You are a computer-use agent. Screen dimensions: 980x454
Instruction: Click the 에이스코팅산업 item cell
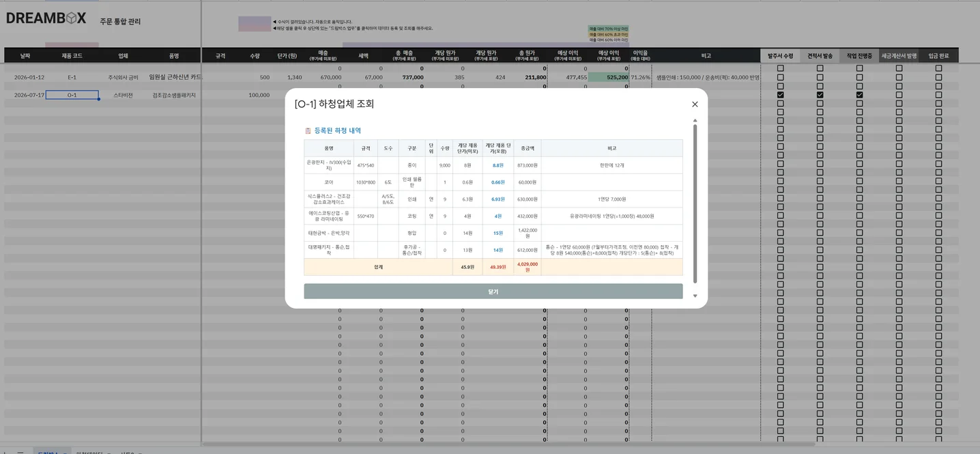(329, 216)
